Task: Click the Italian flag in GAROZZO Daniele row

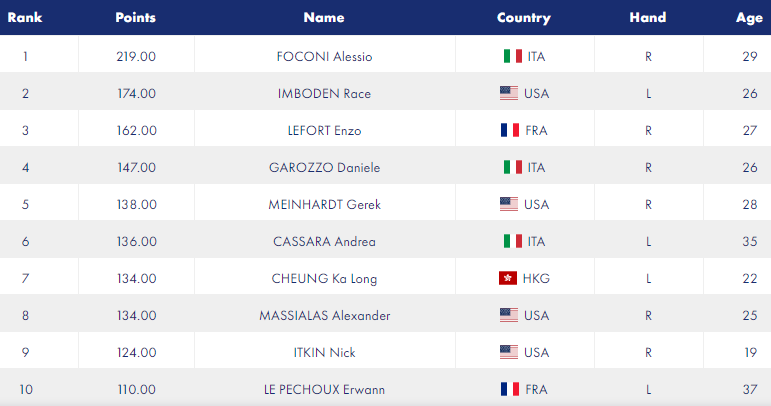Action: 513,167
